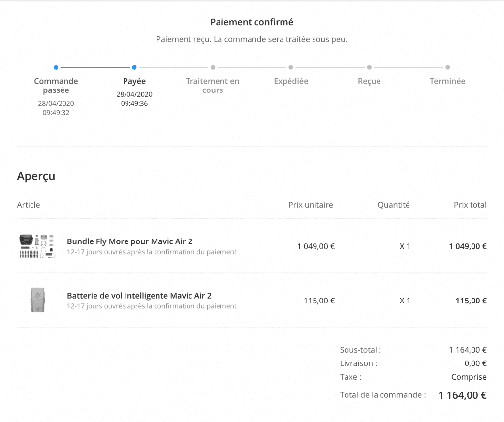504x422 pixels.
Task: Click 'Paiement reçu. La commande sera traitée' message
Action: pyautogui.click(x=252, y=39)
